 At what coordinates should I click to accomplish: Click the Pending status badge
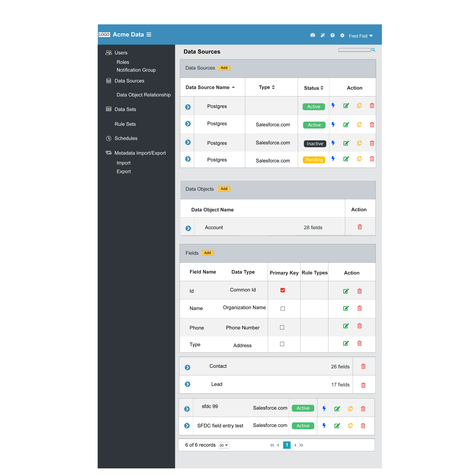click(x=314, y=160)
